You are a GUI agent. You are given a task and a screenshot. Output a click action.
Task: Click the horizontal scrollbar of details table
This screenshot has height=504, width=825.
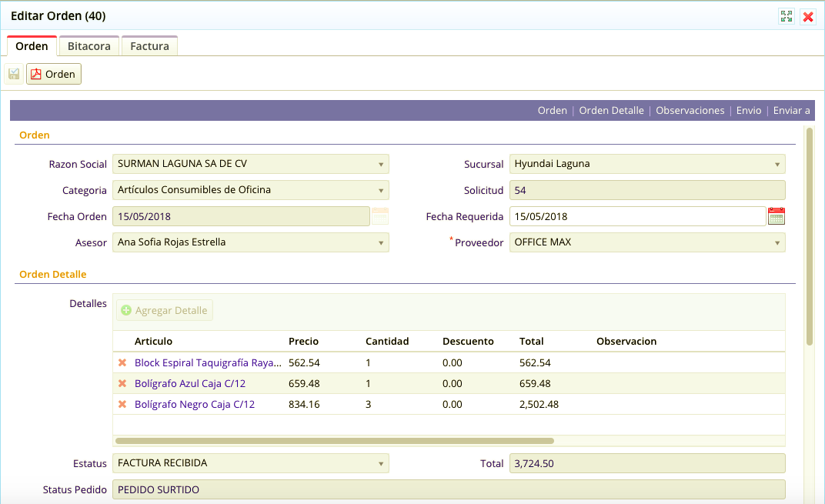335,441
